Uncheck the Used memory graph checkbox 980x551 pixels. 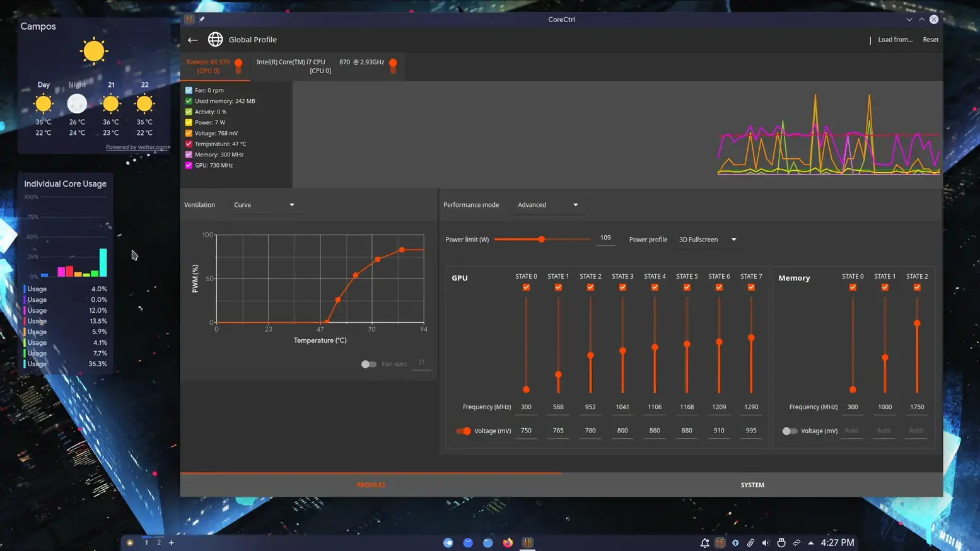[x=189, y=101]
